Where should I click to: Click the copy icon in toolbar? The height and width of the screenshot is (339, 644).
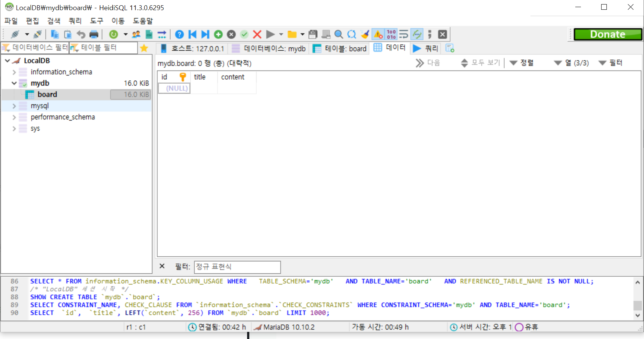(55, 35)
